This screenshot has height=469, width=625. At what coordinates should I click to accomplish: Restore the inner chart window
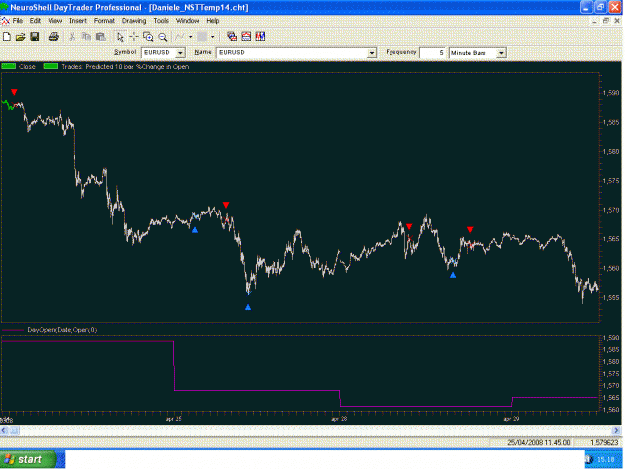606,21
